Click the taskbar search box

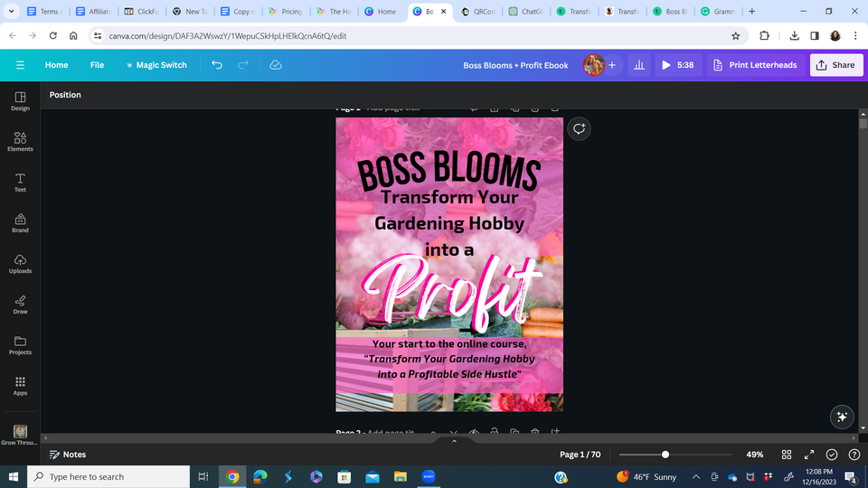point(108,477)
